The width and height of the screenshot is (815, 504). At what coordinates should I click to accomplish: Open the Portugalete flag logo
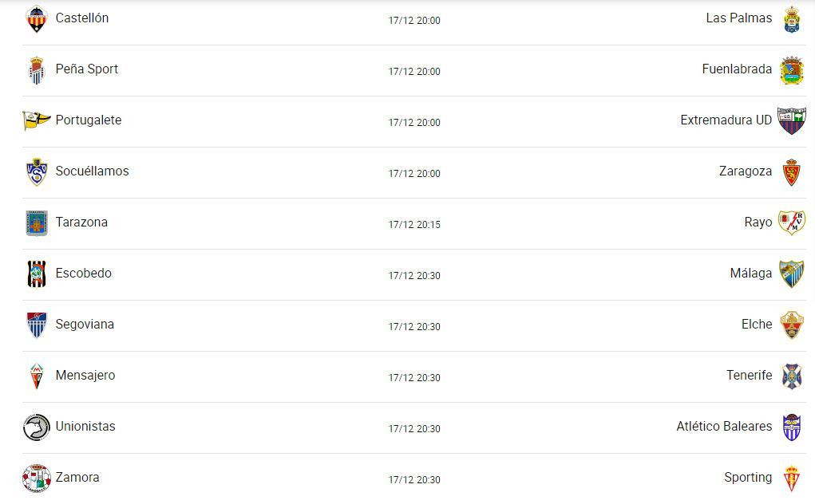pyautogui.click(x=37, y=120)
